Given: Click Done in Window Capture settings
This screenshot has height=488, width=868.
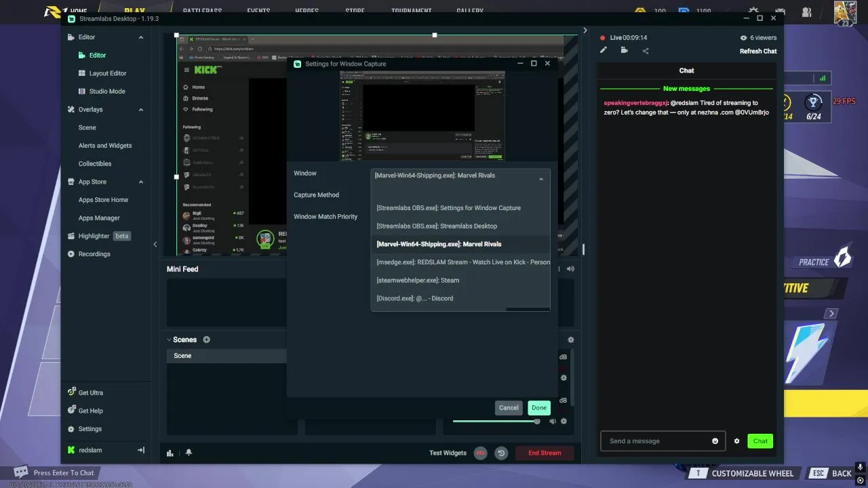Looking at the screenshot, I should tap(539, 408).
